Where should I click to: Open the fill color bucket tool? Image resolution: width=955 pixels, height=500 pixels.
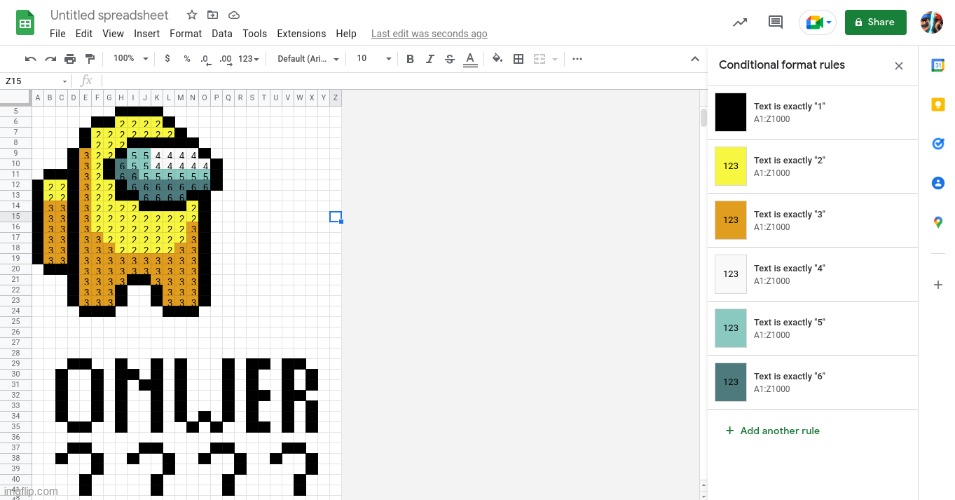click(x=497, y=59)
